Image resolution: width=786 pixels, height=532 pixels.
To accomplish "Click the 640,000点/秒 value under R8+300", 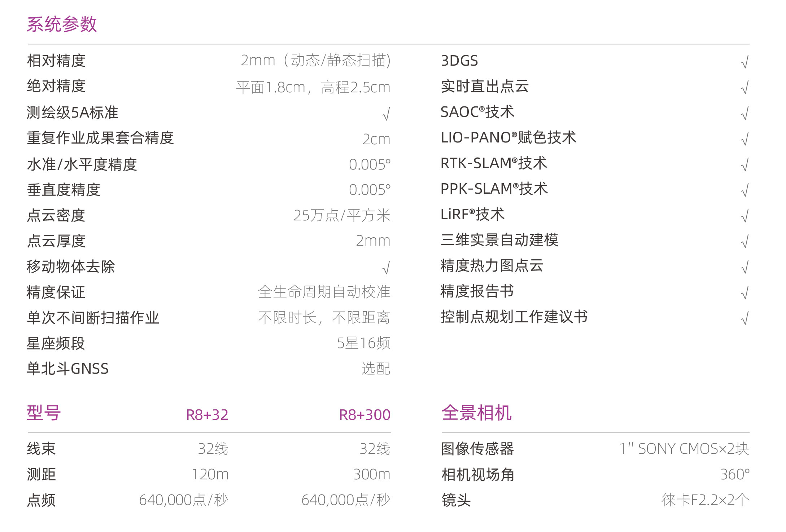I will tap(346, 500).
